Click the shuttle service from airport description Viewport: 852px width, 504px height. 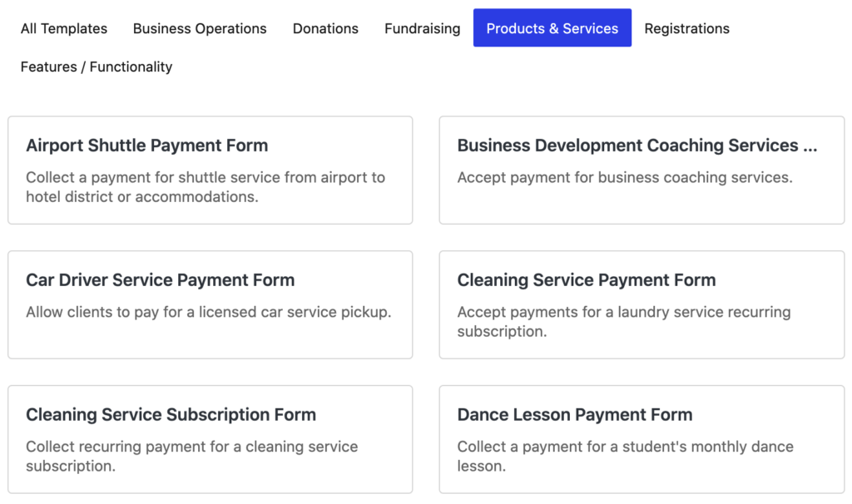(206, 187)
